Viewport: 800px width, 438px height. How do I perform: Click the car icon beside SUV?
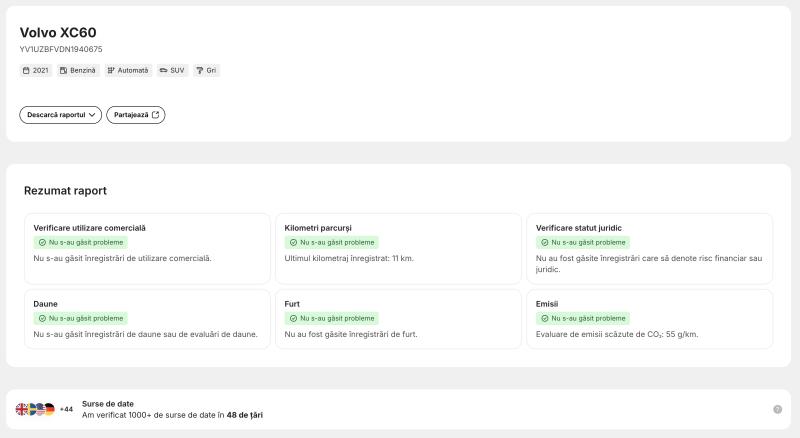(163, 70)
